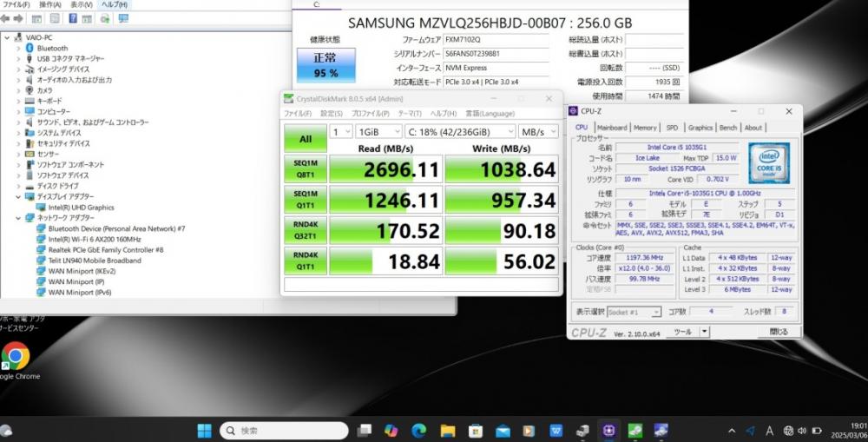Open the Mail app from the taskbar
The width and height of the screenshot is (868, 442).
coord(503,431)
